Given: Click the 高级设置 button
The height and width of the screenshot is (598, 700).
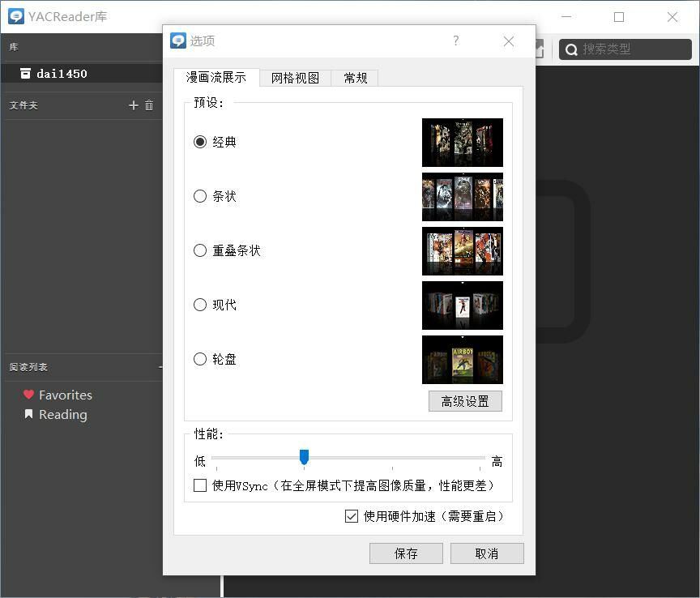Looking at the screenshot, I should (x=465, y=401).
